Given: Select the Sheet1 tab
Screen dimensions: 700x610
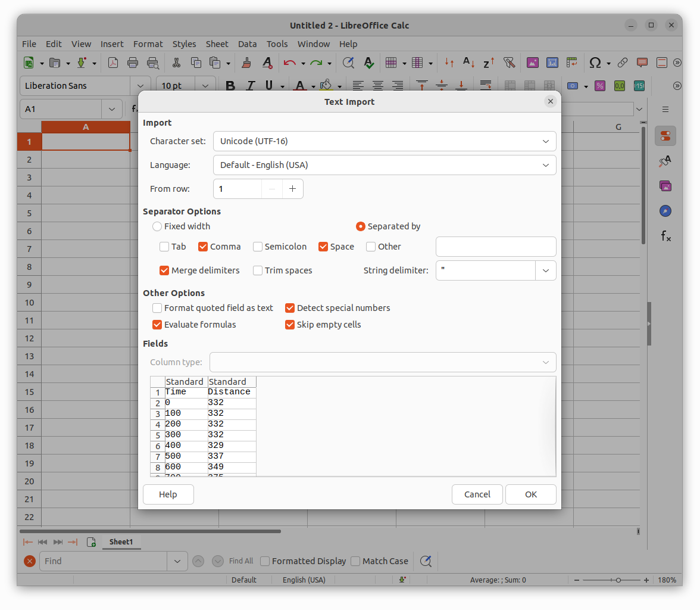Looking at the screenshot, I should coord(121,542).
